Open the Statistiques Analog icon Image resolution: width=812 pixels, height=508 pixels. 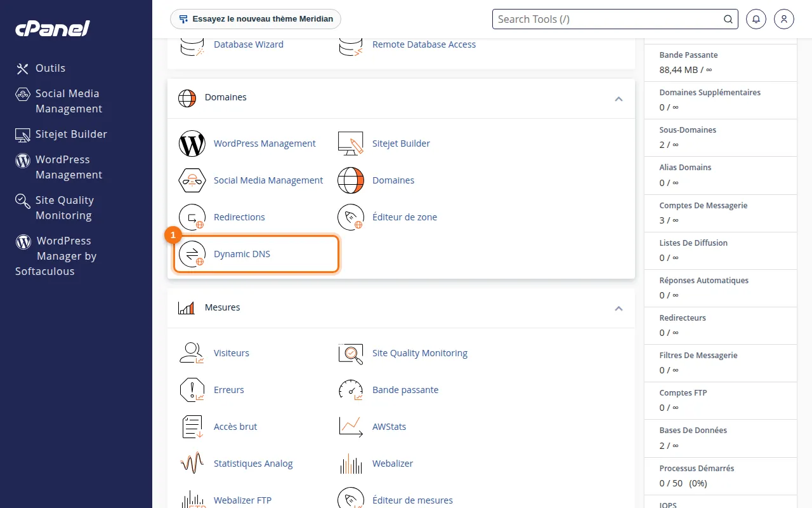[192, 464]
